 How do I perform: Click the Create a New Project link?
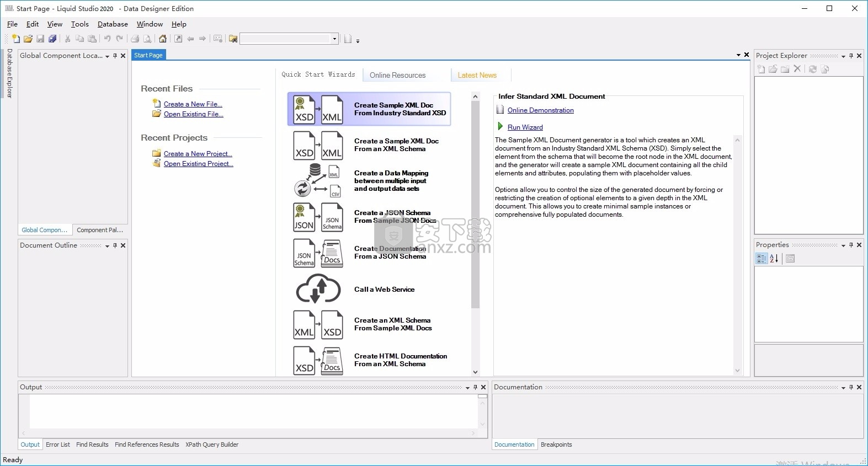pos(198,154)
